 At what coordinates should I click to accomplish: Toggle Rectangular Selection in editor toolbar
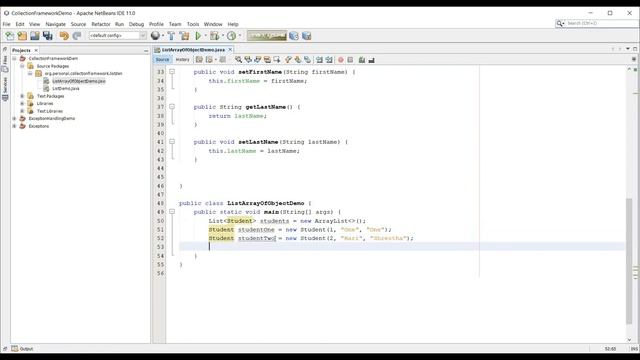[x=277, y=60]
